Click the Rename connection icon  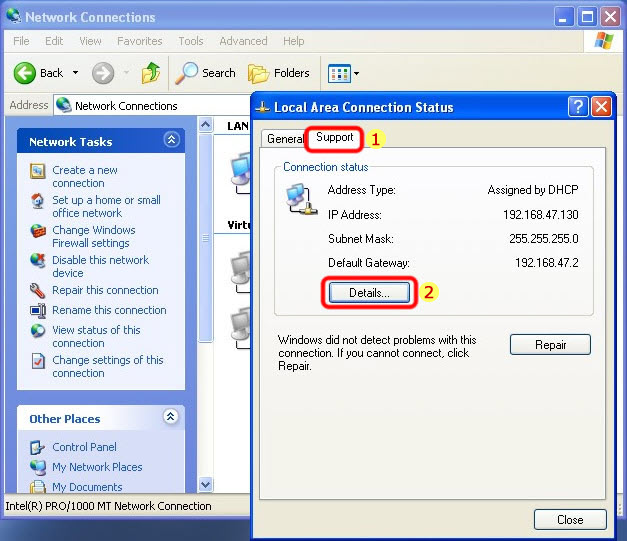(x=38, y=310)
